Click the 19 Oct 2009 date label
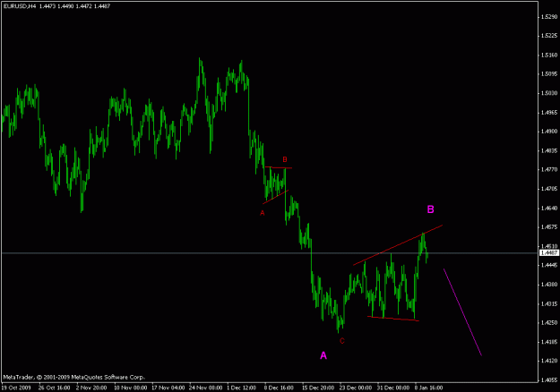560x392 pixels. coord(16,388)
